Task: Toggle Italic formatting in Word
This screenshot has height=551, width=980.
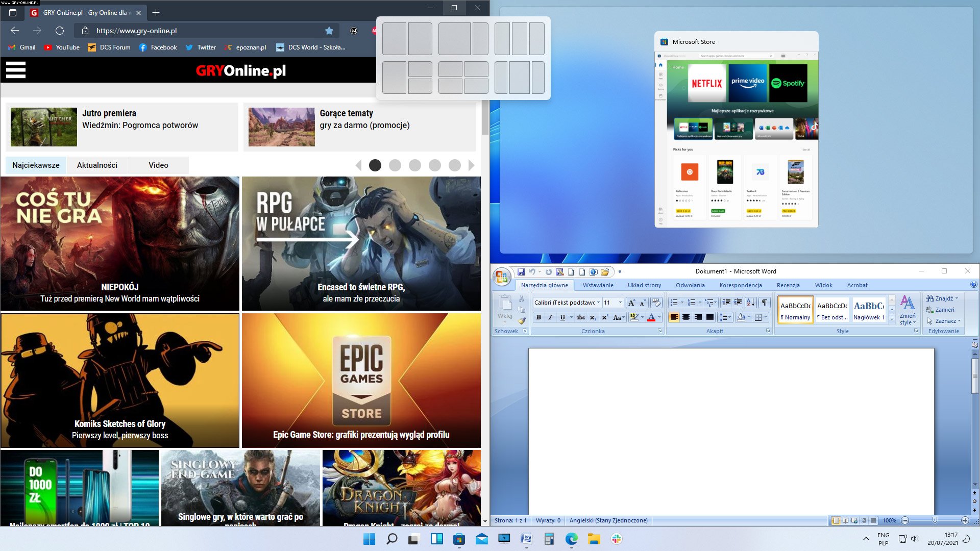Action: (x=550, y=317)
